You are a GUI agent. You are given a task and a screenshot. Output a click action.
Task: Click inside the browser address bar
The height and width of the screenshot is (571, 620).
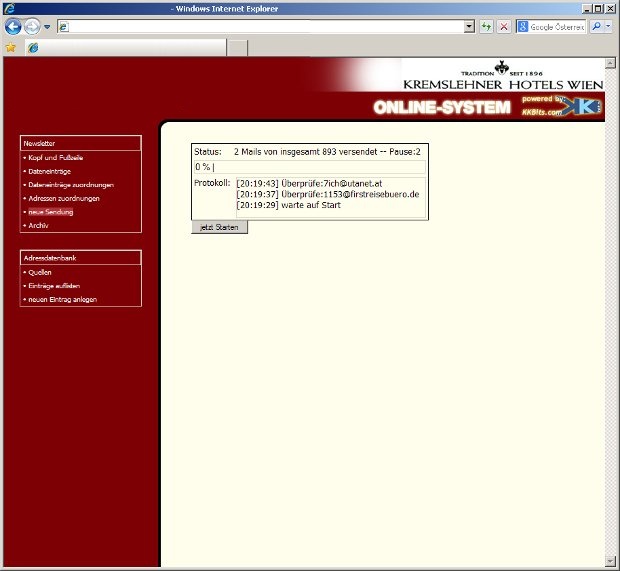pos(260,27)
